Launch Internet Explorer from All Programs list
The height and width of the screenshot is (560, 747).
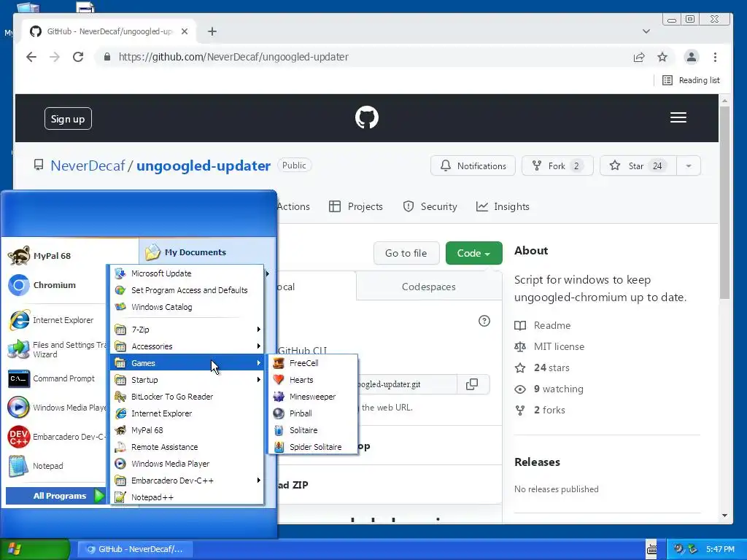coord(187,413)
